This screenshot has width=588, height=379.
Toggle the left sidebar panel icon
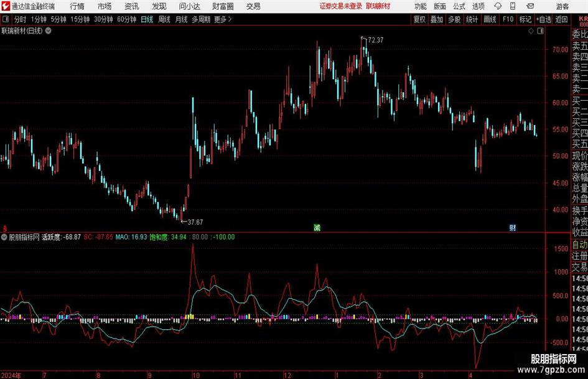[x=6, y=19]
